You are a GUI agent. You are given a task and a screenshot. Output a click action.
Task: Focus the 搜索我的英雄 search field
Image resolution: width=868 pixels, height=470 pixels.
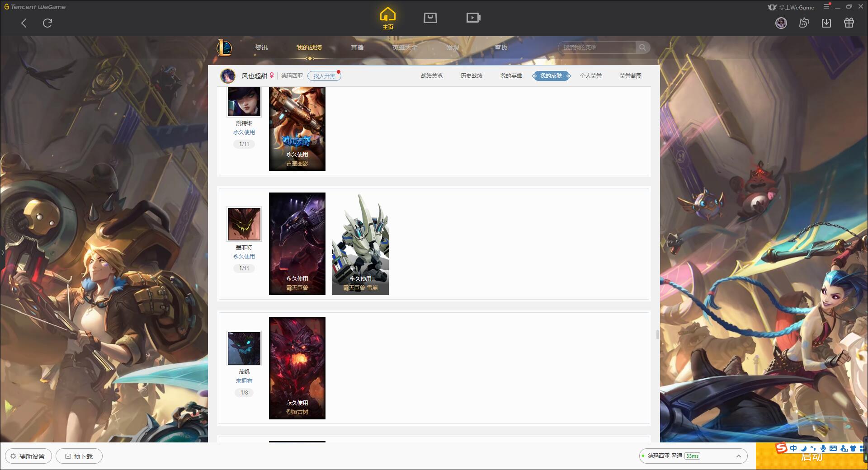click(x=597, y=47)
